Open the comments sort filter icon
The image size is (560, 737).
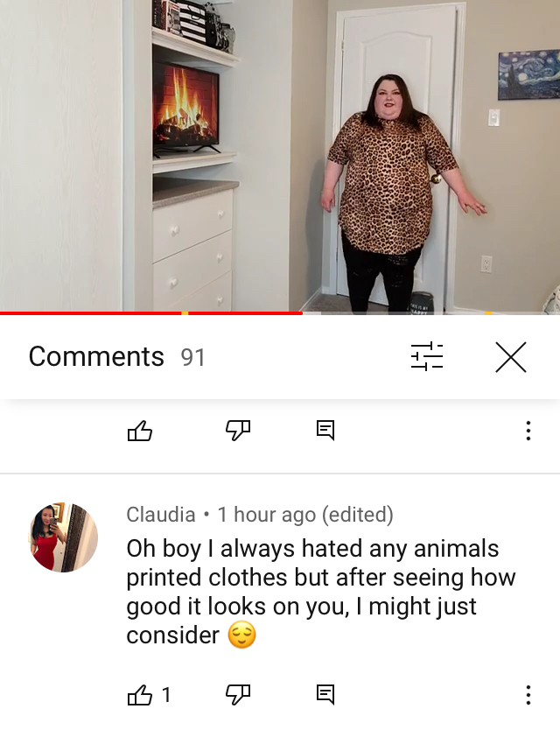coord(427,357)
